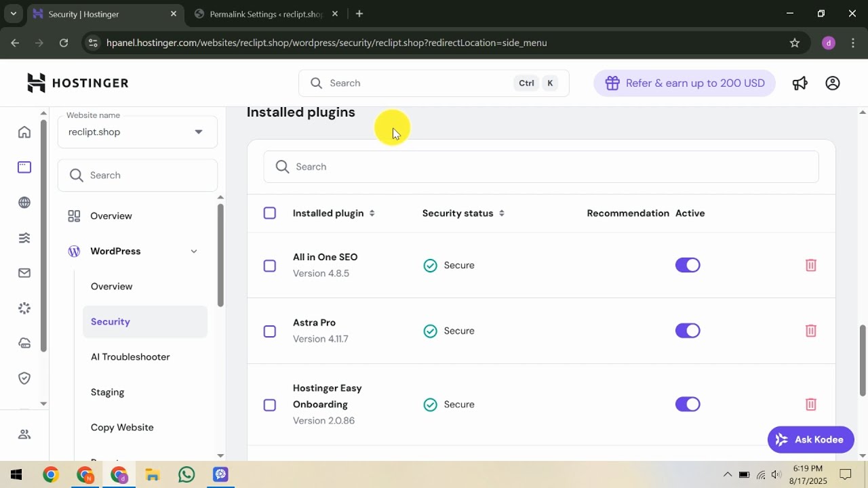Click the browser address bar URL
Image resolution: width=868 pixels, height=488 pixels.
click(x=326, y=43)
